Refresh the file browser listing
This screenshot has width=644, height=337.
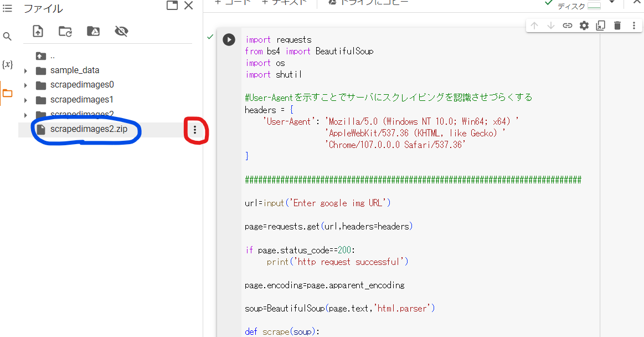point(65,31)
